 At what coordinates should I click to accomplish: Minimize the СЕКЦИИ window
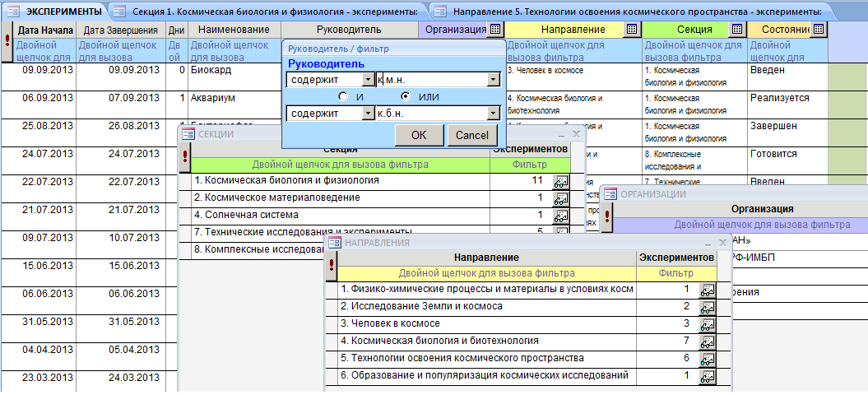pos(562,135)
